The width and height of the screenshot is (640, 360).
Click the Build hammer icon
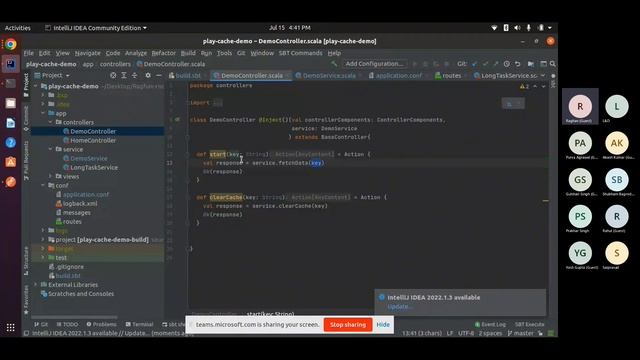(x=334, y=64)
